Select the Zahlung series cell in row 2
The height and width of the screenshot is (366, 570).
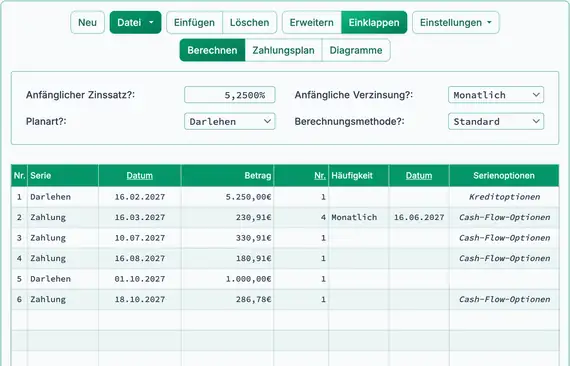tap(63, 217)
